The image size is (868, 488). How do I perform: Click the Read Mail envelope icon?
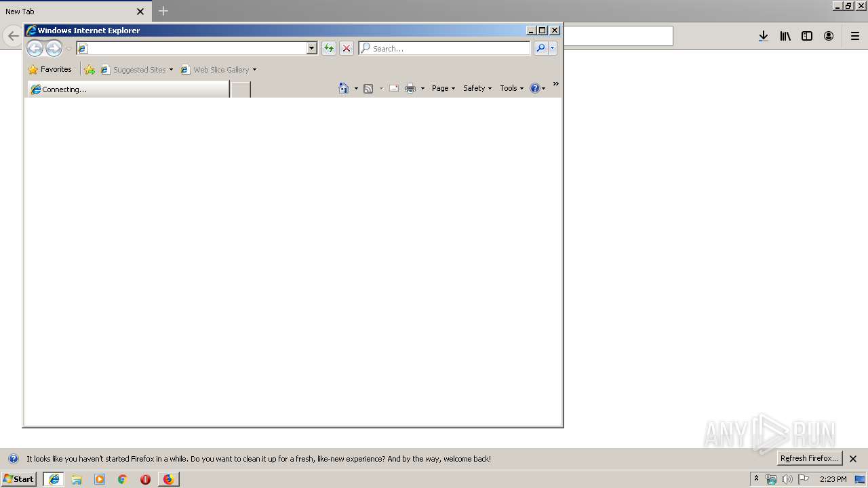click(394, 88)
